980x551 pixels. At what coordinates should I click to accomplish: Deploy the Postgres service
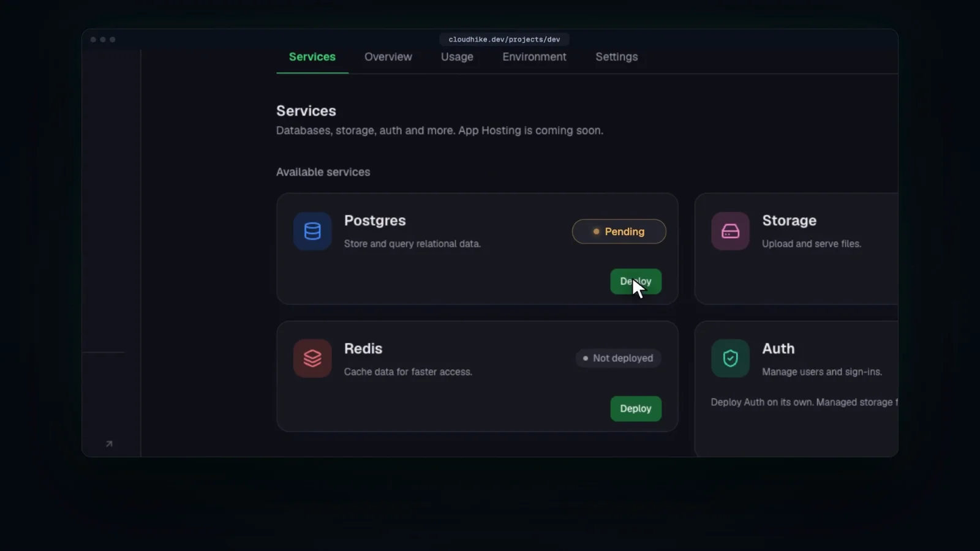click(x=636, y=282)
